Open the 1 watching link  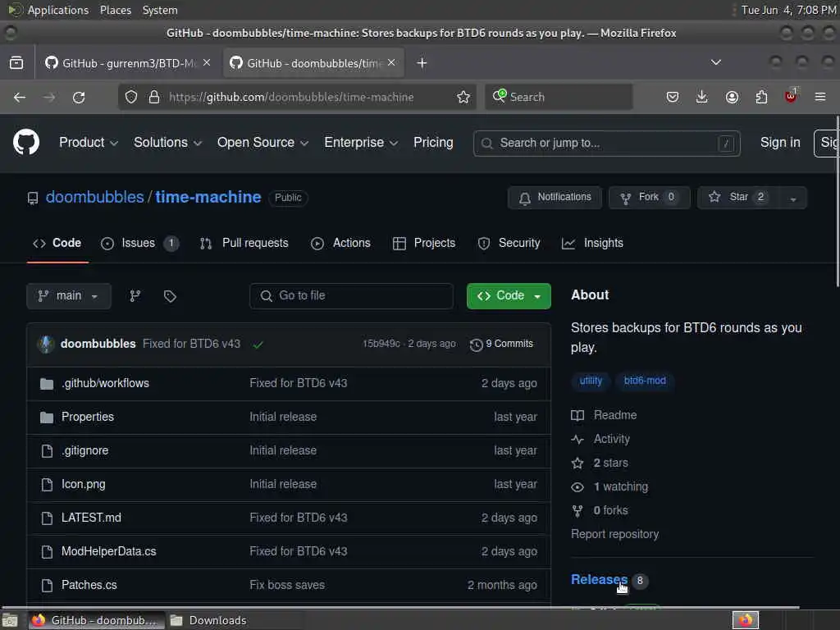pos(609,487)
